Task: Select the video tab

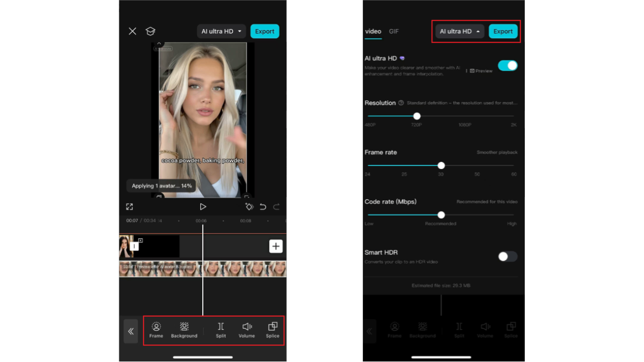Action: point(373,31)
